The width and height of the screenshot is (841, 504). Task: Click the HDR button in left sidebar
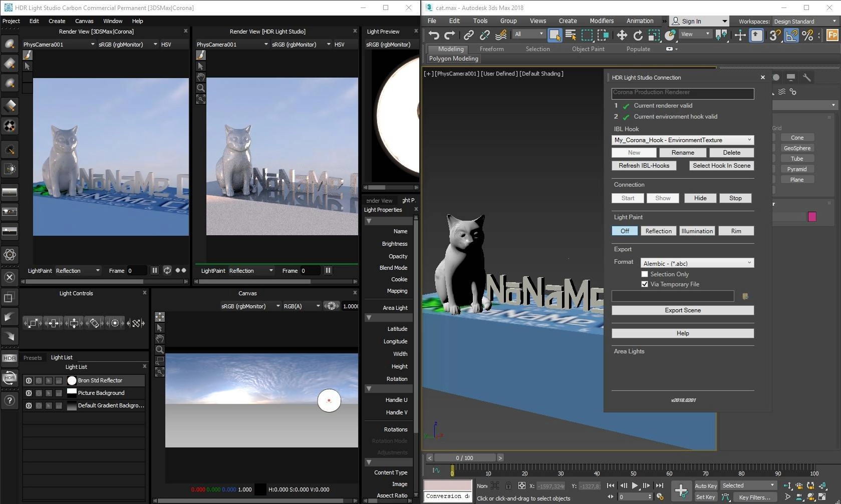10,358
